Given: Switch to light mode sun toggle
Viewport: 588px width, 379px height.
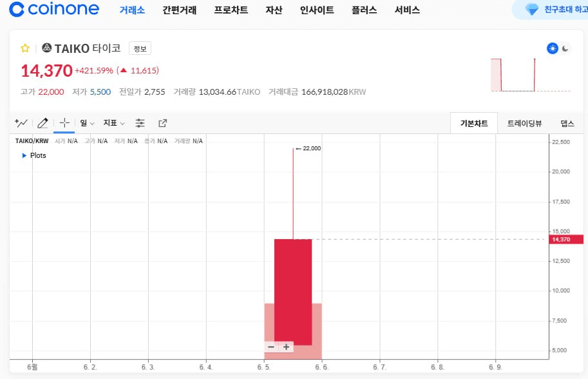Looking at the screenshot, I should click(x=552, y=48).
